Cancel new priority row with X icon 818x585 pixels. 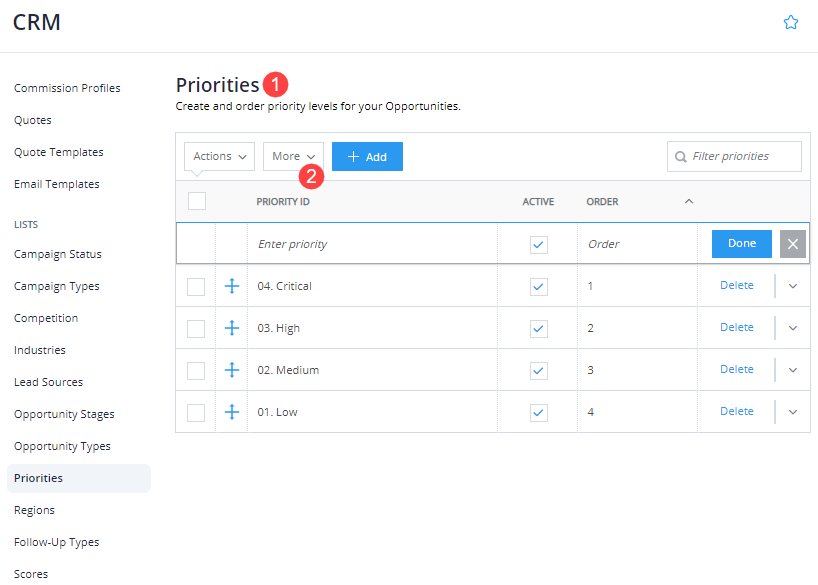tap(792, 244)
